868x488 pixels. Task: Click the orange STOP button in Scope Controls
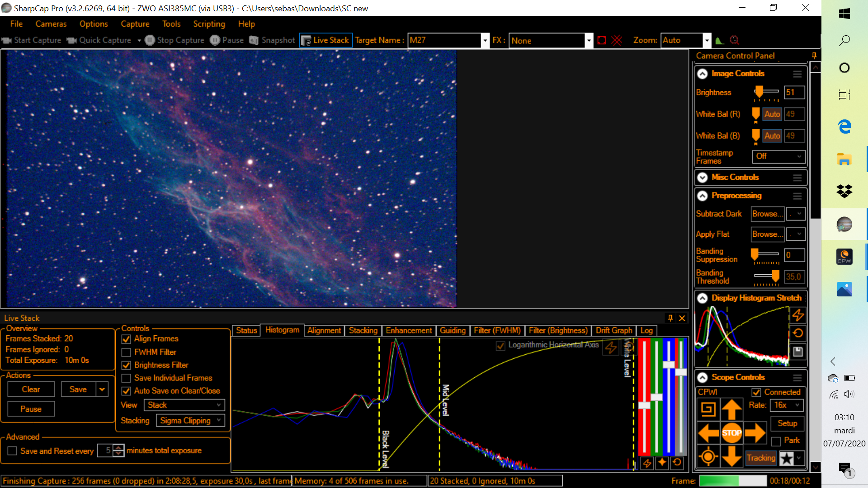(x=731, y=433)
